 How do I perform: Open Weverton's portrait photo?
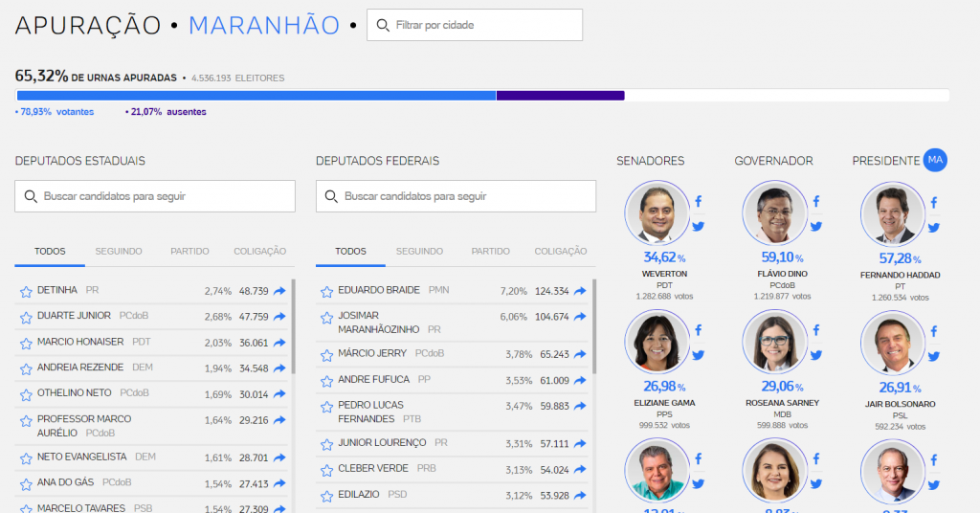pyautogui.click(x=657, y=212)
